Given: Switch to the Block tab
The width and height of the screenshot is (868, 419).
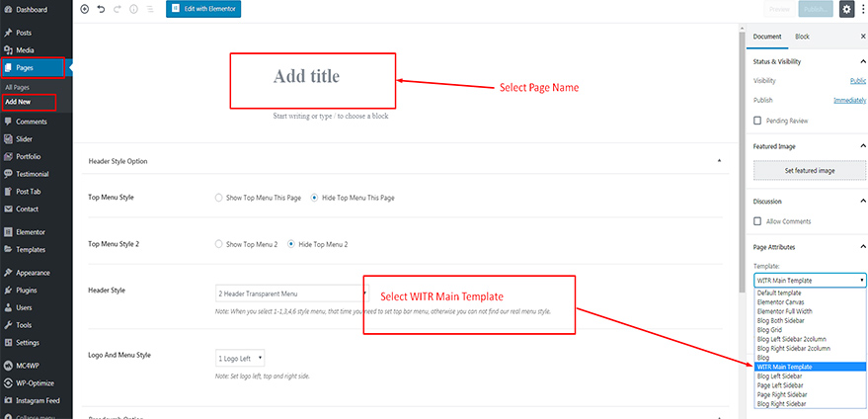Looking at the screenshot, I should click(802, 37).
